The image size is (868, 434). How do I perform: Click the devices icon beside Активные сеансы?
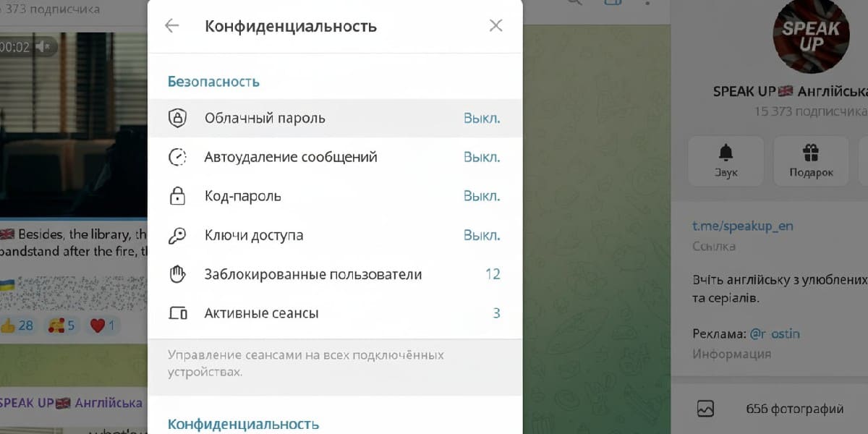(177, 313)
